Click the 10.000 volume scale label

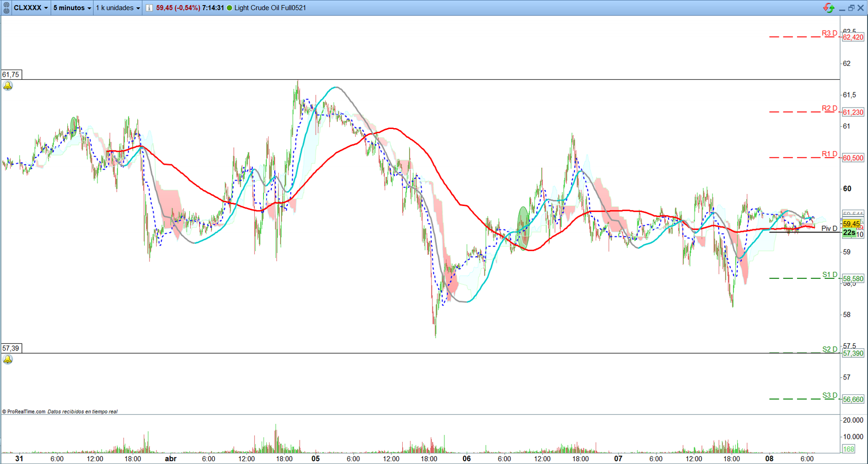tap(853, 437)
